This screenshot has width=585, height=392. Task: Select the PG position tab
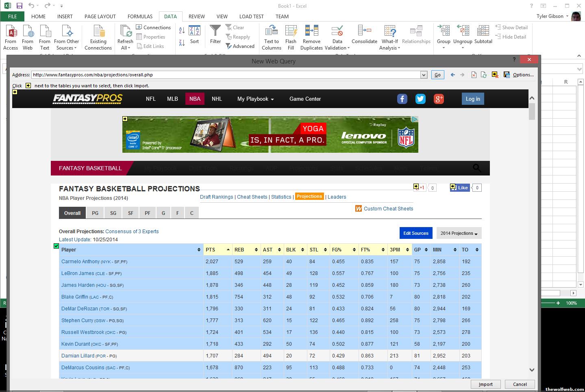tap(95, 213)
